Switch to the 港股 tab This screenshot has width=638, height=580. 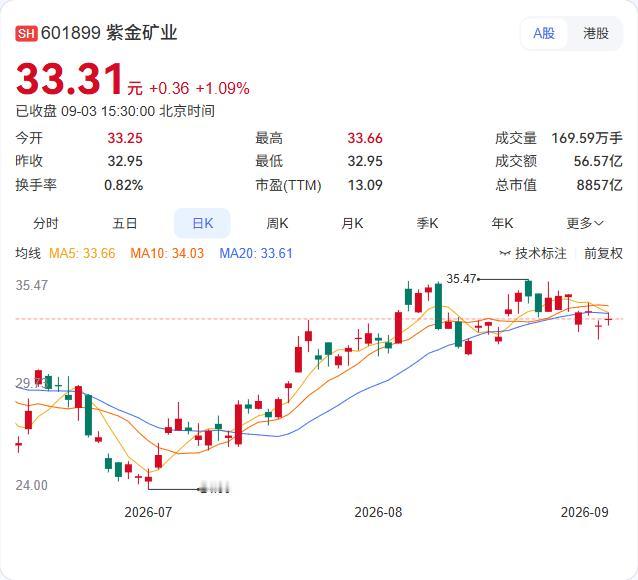tap(596, 33)
